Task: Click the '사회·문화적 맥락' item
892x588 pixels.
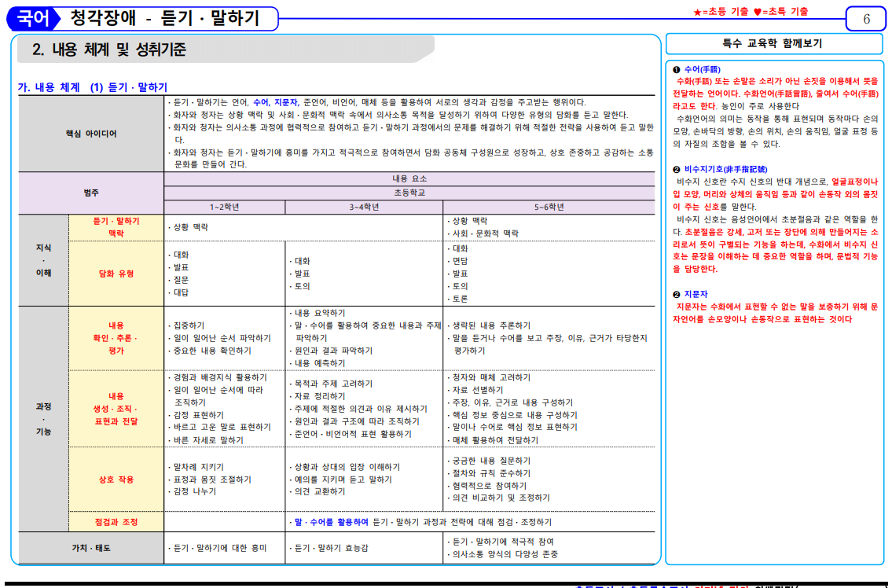Action: (x=485, y=233)
